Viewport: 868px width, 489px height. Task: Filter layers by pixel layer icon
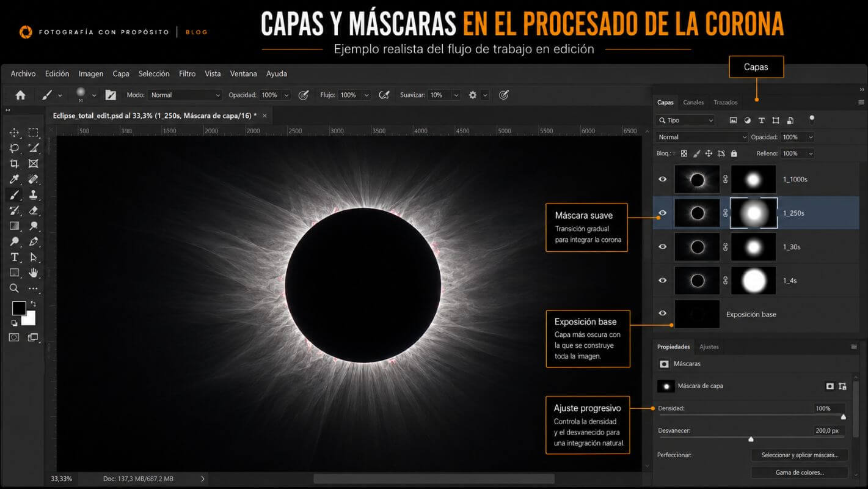click(734, 120)
